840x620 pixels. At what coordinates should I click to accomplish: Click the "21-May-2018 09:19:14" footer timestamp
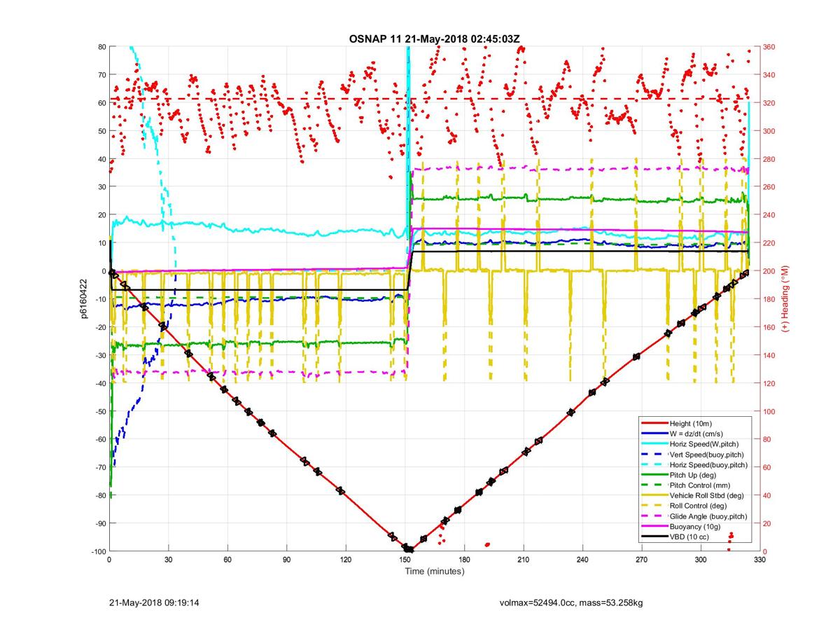155,602
